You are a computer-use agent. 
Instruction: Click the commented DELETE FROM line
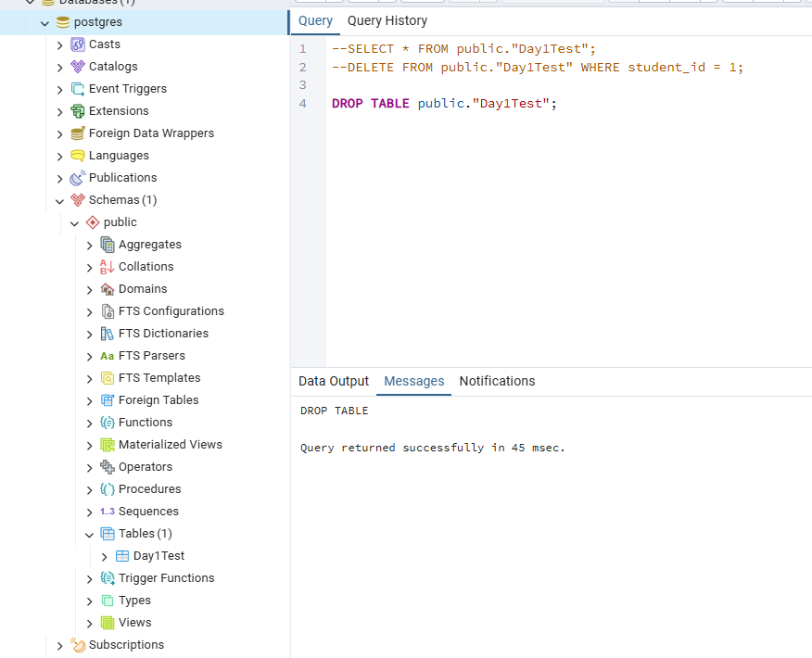pos(538,68)
